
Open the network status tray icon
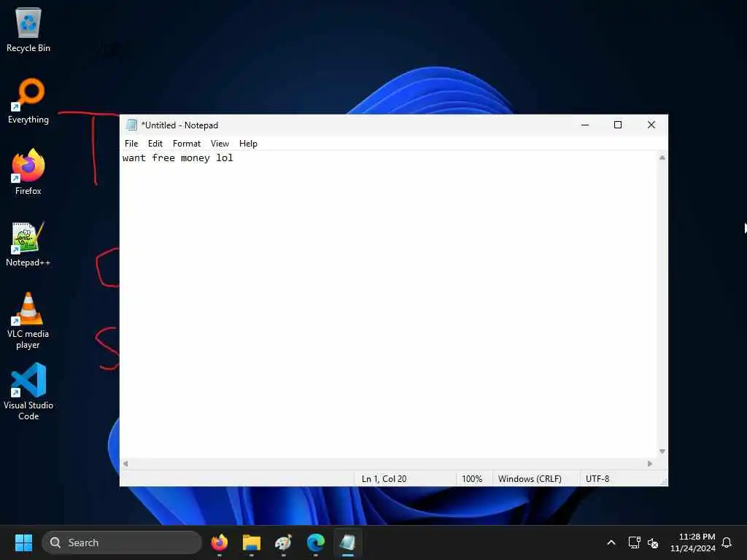click(634, 542)
